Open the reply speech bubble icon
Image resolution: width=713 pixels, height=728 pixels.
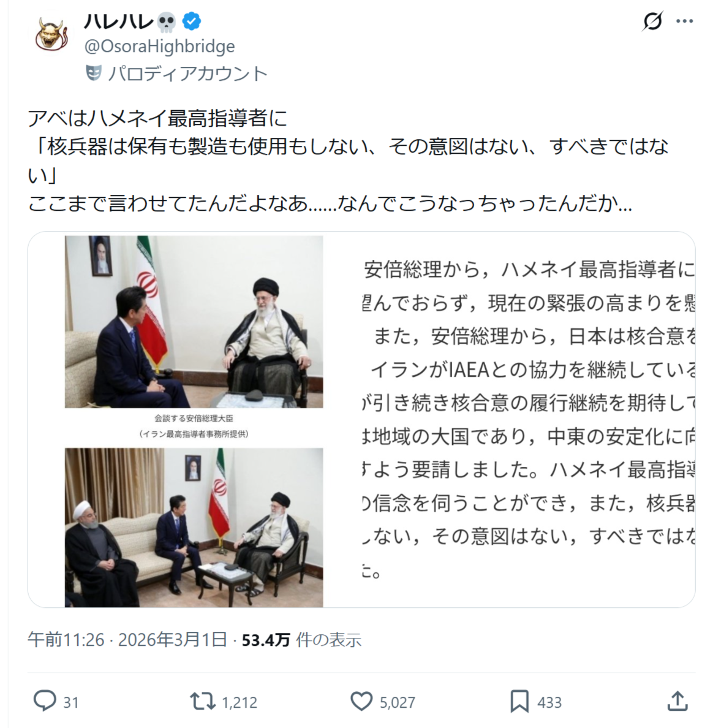[45, 700]
